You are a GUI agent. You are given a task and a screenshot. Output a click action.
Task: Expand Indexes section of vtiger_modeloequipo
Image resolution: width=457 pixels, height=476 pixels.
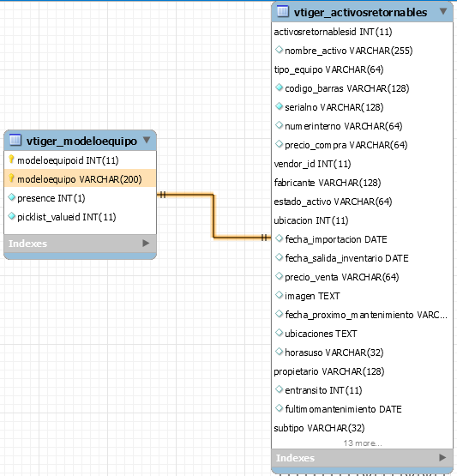tap(146, 244)
